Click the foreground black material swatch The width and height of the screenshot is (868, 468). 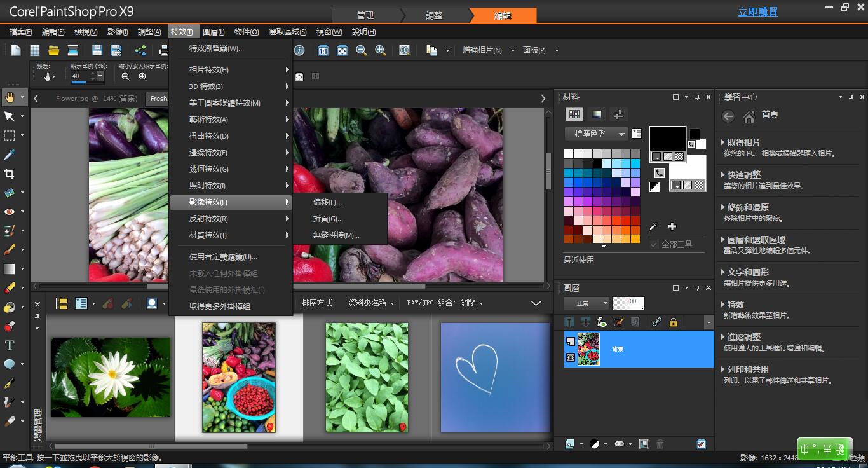667,139
